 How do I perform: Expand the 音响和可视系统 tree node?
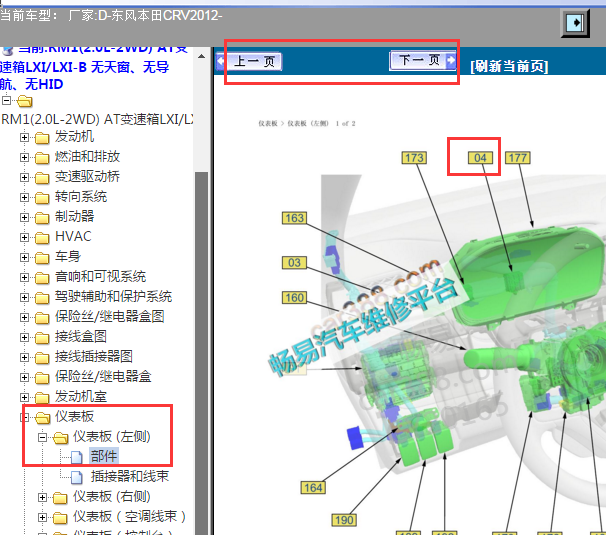coord(24,278)
